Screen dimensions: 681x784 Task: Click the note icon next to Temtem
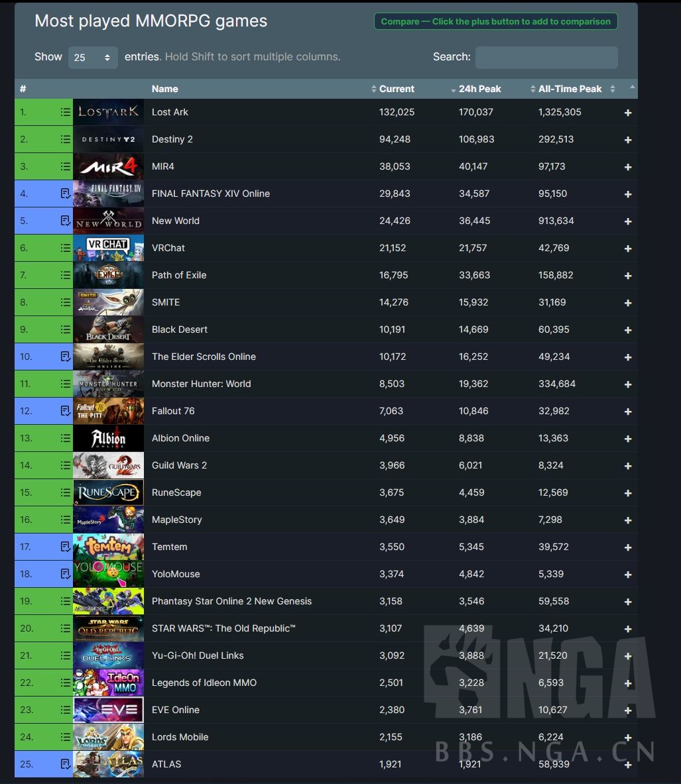tap(65, 547)
